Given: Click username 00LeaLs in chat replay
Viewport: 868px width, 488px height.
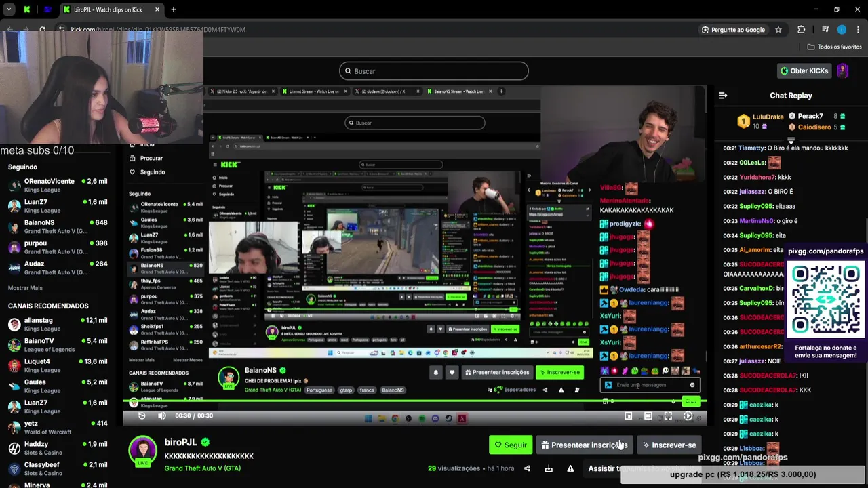Looking at the screenshot, I should (752, 163).
